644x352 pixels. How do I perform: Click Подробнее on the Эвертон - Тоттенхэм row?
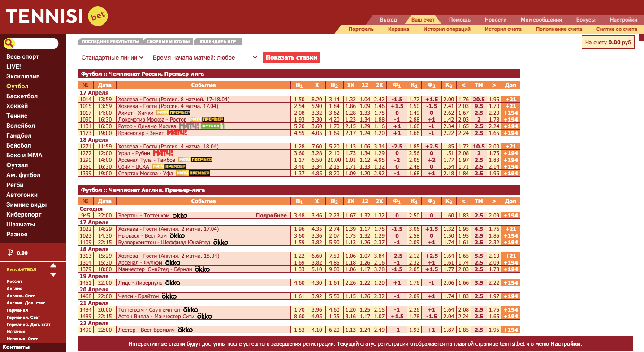point(271,216)
